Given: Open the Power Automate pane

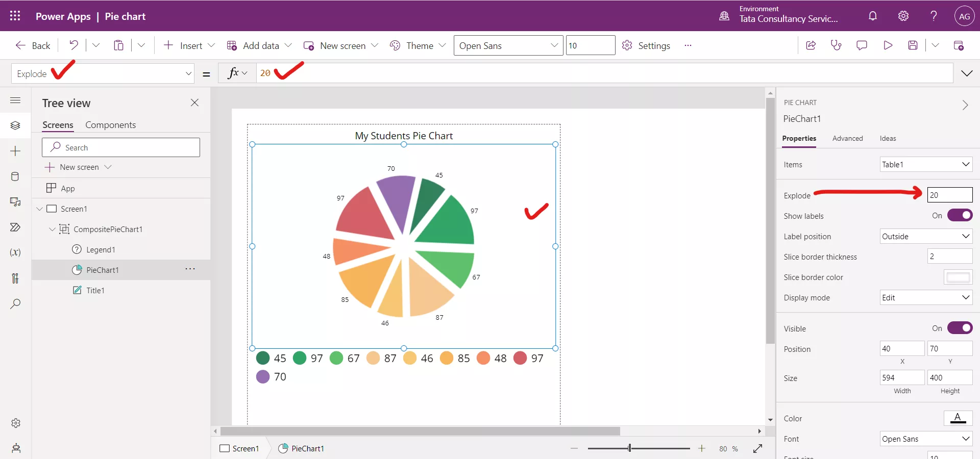Looking at the screenshot, I should [x=15, y=227].
